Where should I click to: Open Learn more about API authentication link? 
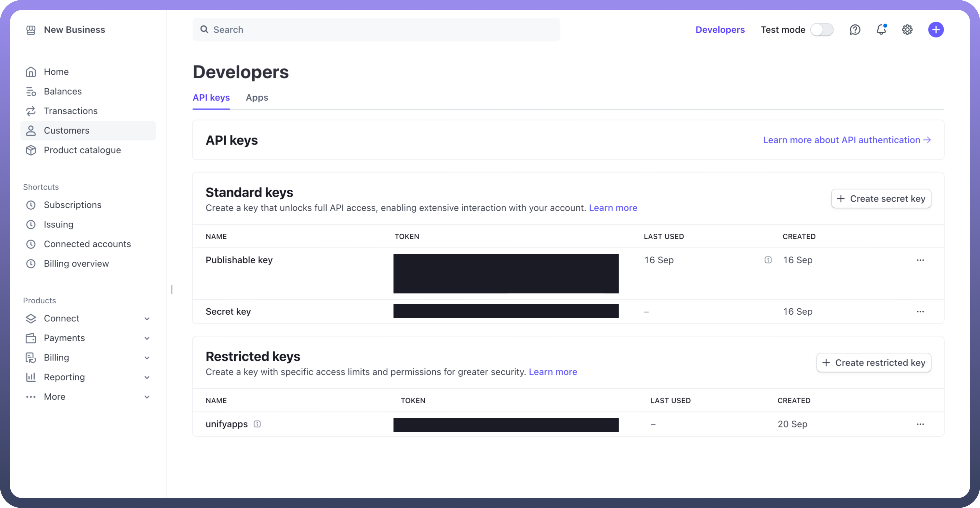(847, 140)
